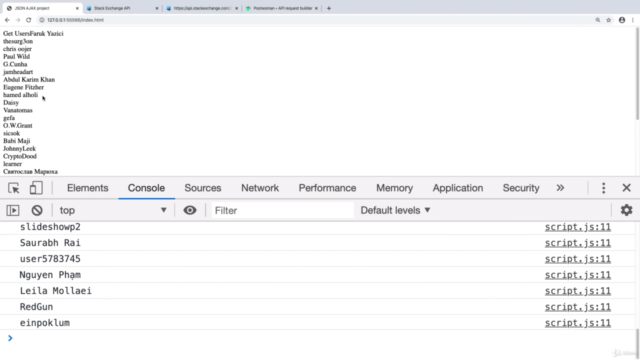Open script.js:11 link for slideshowp2
This screenshot has height=360, width=640.
(x=578, y=227)
